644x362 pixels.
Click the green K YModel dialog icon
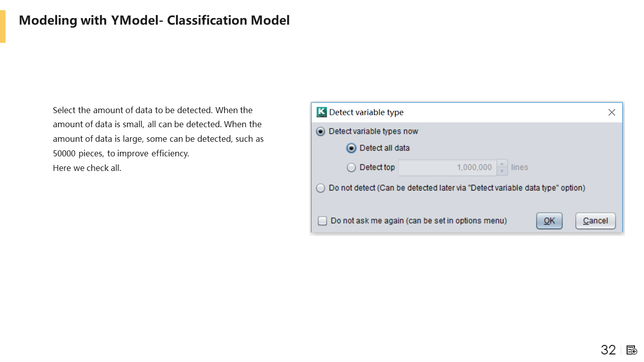click(x=321, y=112)
